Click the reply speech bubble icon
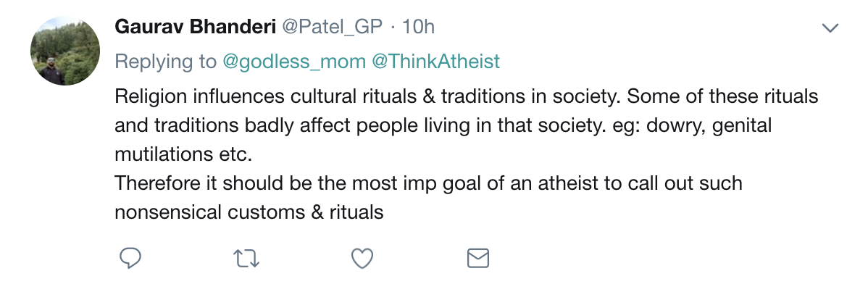Viewport: 868px width, 284px height. 130,259
